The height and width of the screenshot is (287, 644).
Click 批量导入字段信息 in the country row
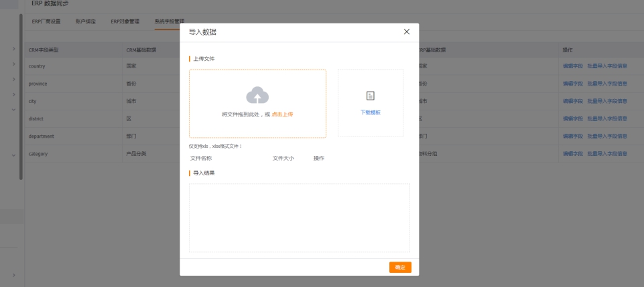pyautogui.click(x=607, y=66)
